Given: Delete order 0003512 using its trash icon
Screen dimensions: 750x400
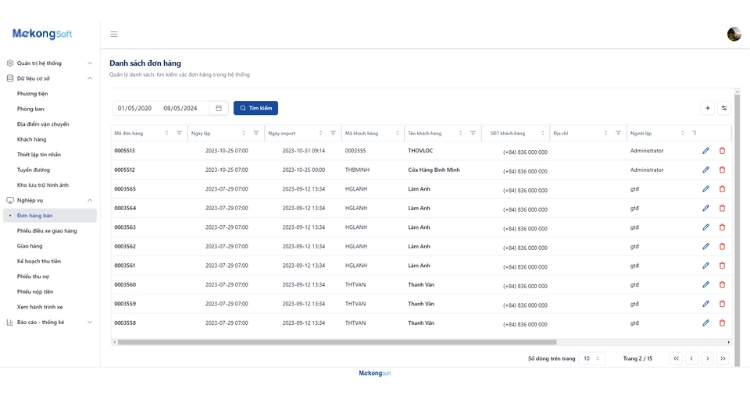Looking at the screenshot, I should tap(722, 170).
